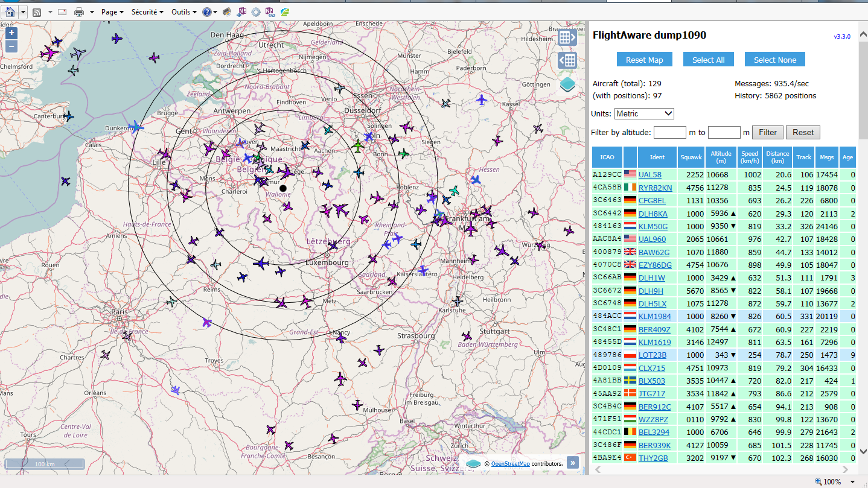Expand the feeds dropdown arrow
This screenshot has width=868, height=488.
49,12
